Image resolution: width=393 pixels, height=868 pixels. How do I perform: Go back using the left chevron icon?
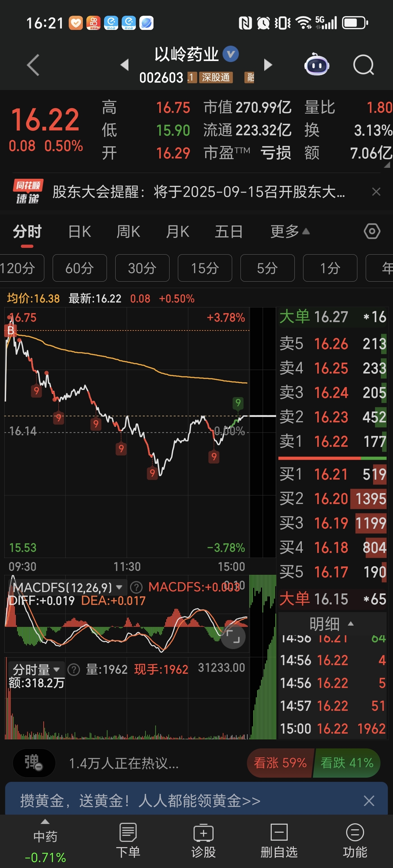click(x=33, y=65)
